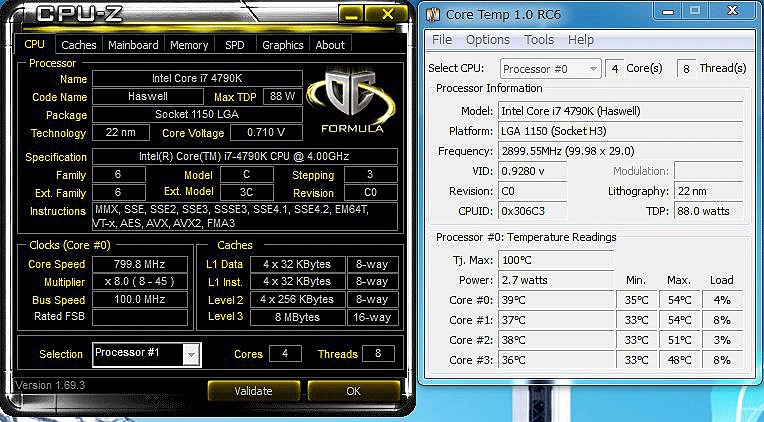The image size is (764, 422).
Task: Click the TDP value 88.0 watts
Action: tap(708, 211)
